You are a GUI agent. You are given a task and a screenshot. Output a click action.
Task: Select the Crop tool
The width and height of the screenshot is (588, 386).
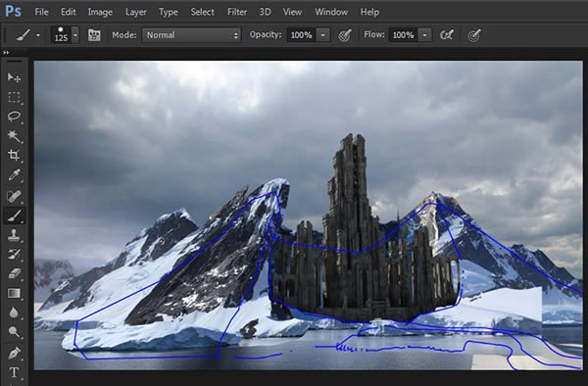[14, 156]
